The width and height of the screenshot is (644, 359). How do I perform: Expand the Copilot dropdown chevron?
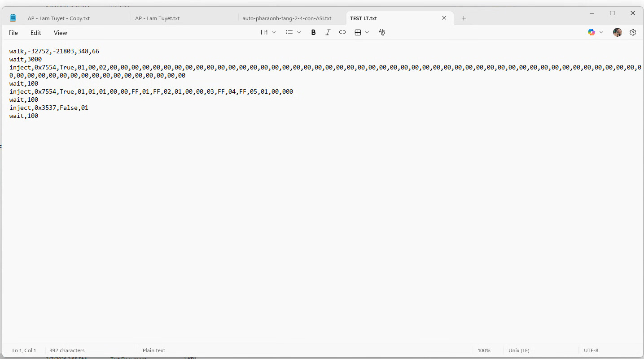click(601, 32)
